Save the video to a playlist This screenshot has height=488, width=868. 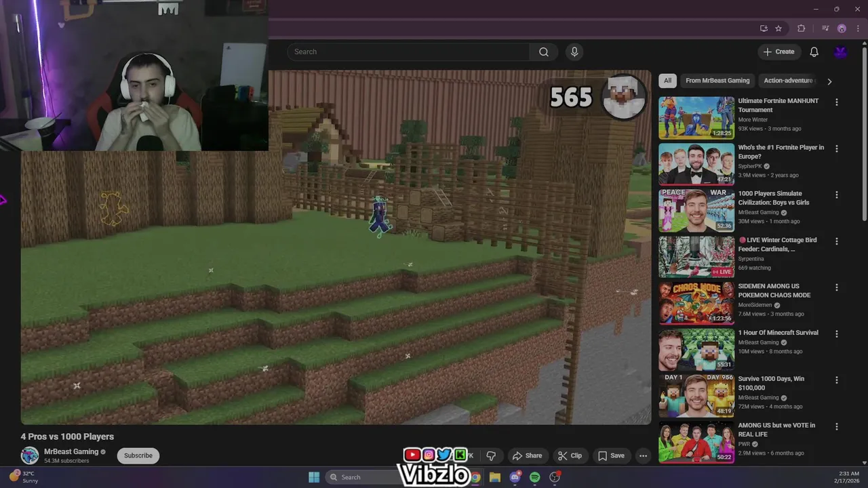coord(610,455)
